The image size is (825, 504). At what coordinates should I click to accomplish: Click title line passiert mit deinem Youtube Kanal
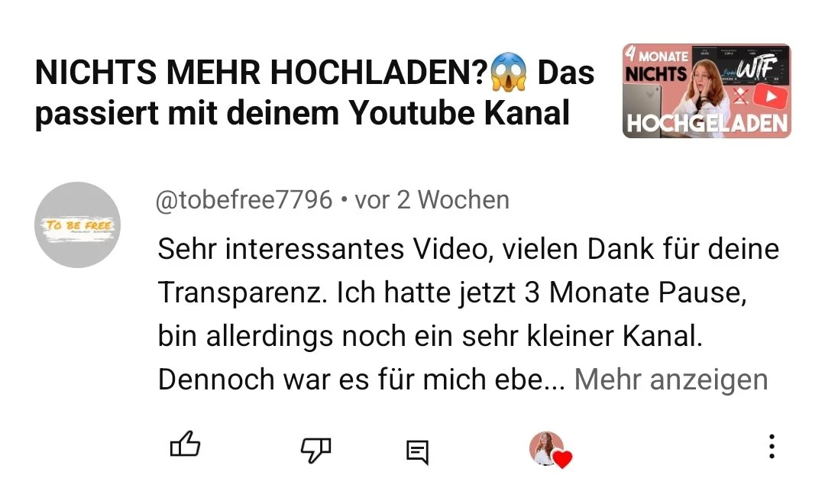302,112
